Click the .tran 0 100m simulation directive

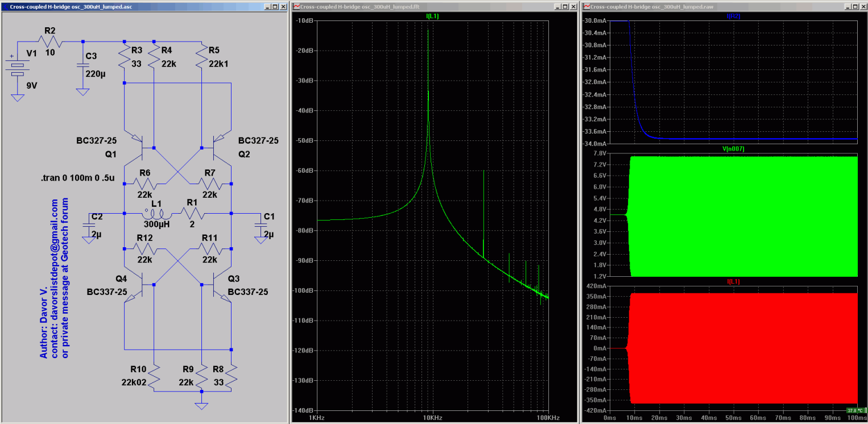(x=77, y=178)
